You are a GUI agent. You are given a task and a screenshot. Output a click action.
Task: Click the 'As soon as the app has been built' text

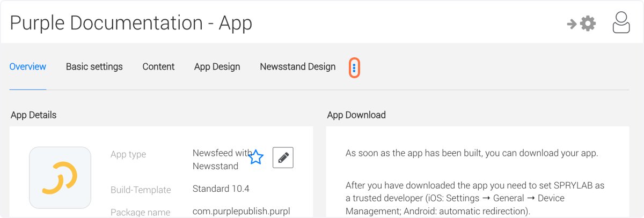[472, 153]
